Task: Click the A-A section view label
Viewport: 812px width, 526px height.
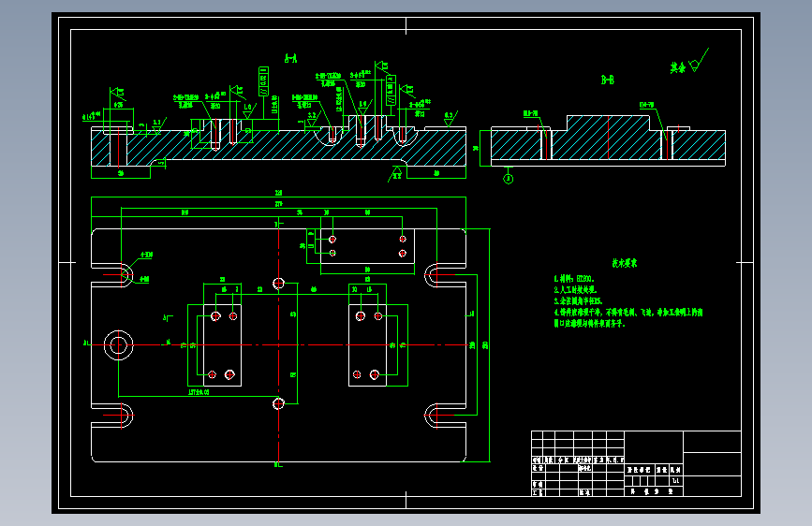Action: click(x=290, y=59)
